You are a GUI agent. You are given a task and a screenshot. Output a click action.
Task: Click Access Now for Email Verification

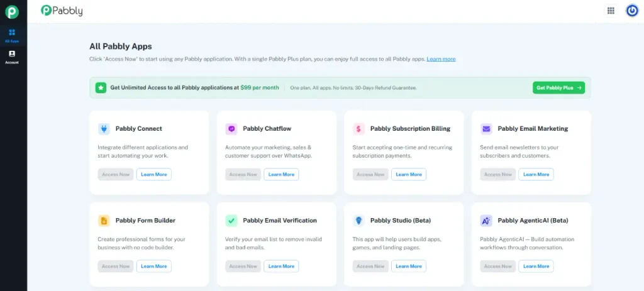(x=243, y=266)
